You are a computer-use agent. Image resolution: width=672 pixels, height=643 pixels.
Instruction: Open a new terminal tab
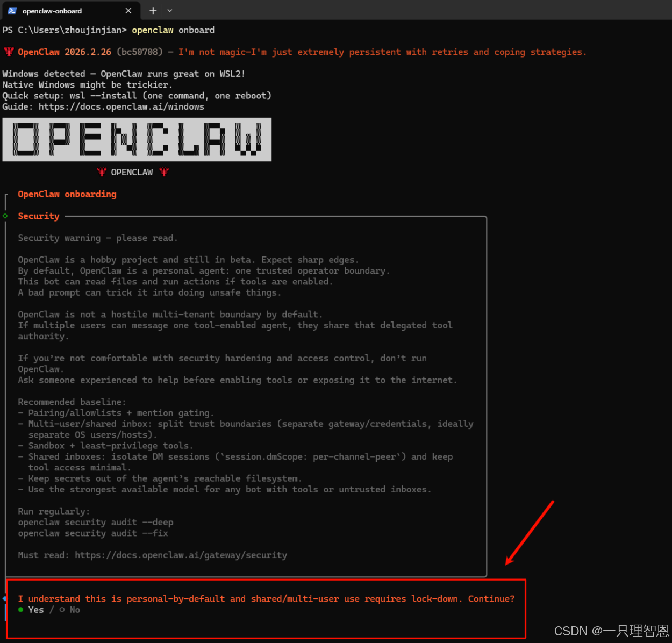153,11
